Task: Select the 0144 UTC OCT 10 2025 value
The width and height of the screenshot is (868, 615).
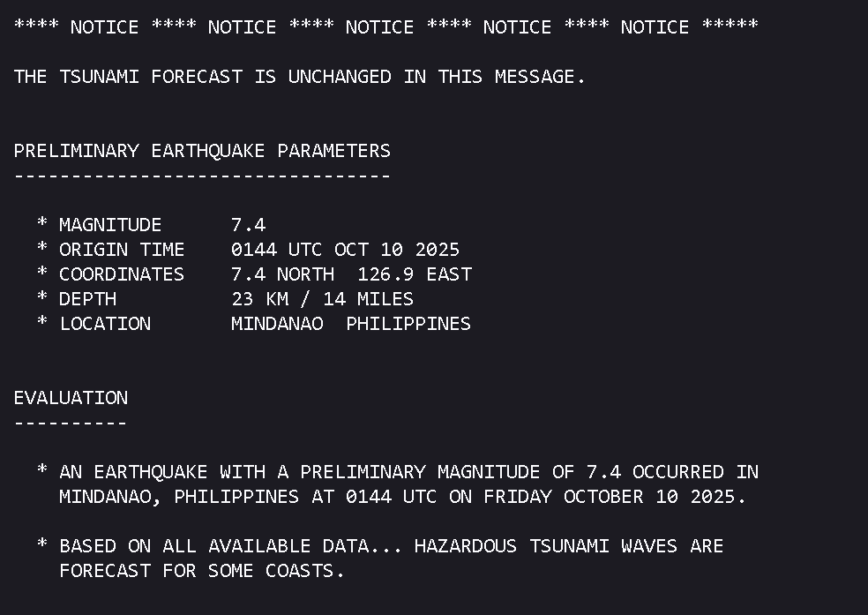Action: click(345, 250)
